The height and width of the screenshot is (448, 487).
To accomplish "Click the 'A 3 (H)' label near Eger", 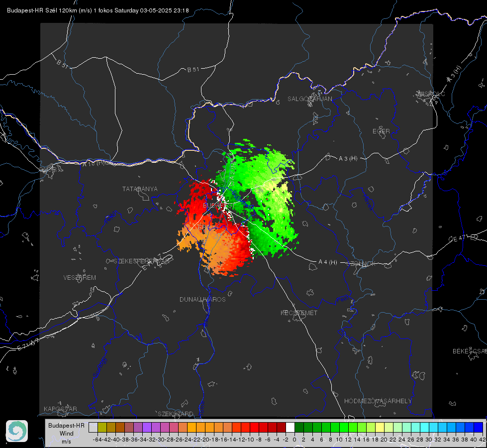I will point(348,159).
